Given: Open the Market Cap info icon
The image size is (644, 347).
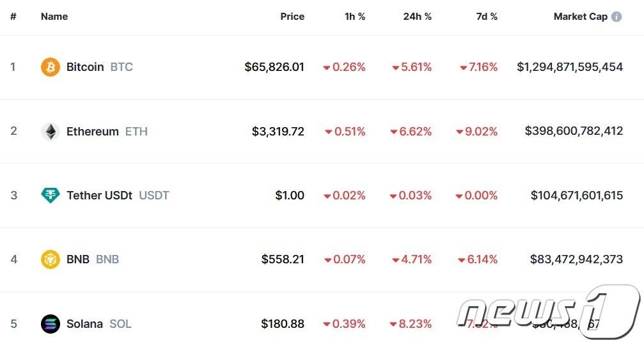Looking at the screenshot, I should pyautogui.click(x=617, y=17).
